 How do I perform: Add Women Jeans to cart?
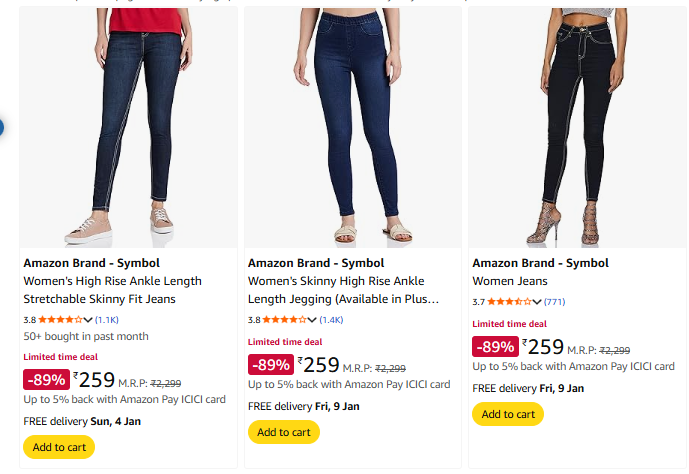click(507, 414)
